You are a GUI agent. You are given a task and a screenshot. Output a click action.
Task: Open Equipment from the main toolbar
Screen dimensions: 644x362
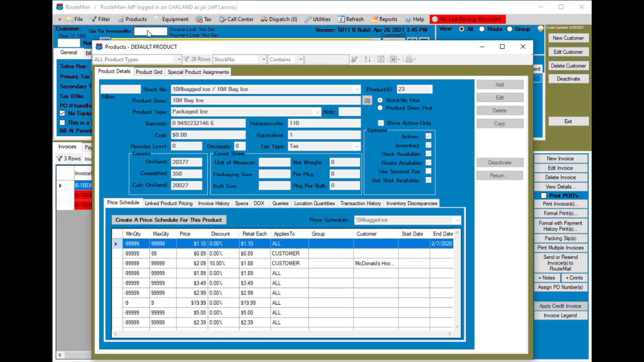(x=171, y=19)
